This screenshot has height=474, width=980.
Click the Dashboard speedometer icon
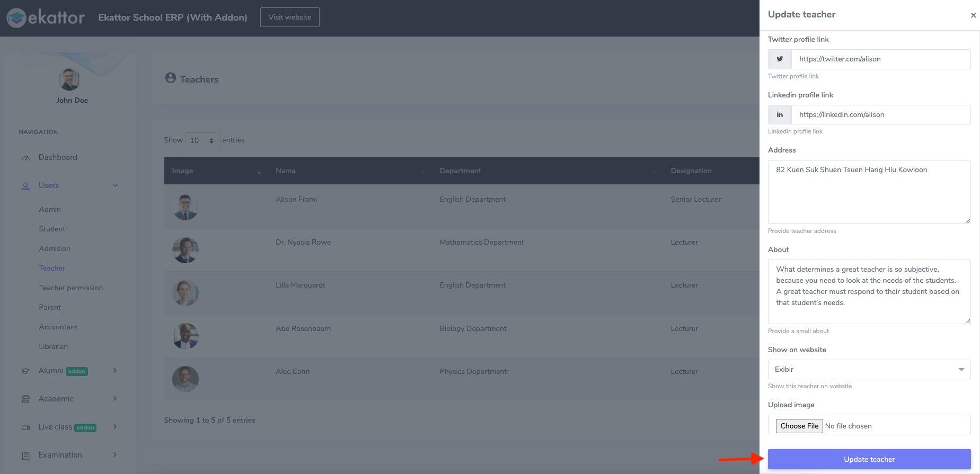(x=25, y=158)
